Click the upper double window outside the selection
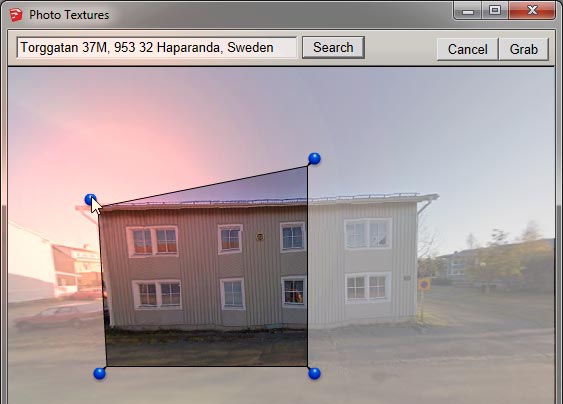563x404 pixels. (368, 234)
